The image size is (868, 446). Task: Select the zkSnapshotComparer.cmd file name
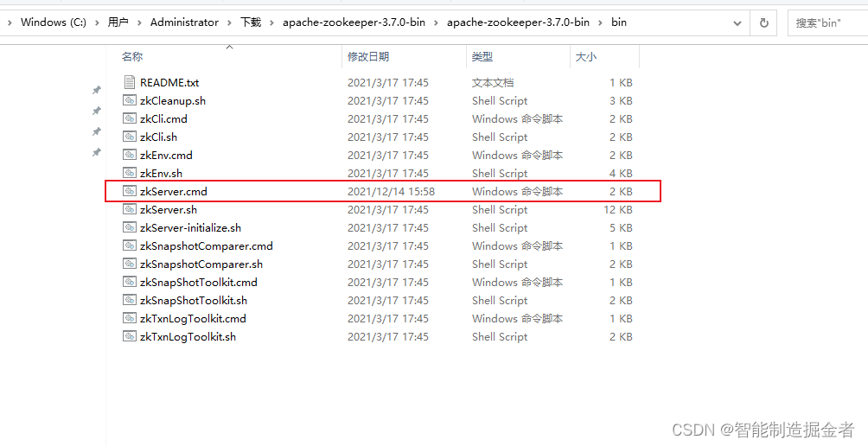(207, 245)
